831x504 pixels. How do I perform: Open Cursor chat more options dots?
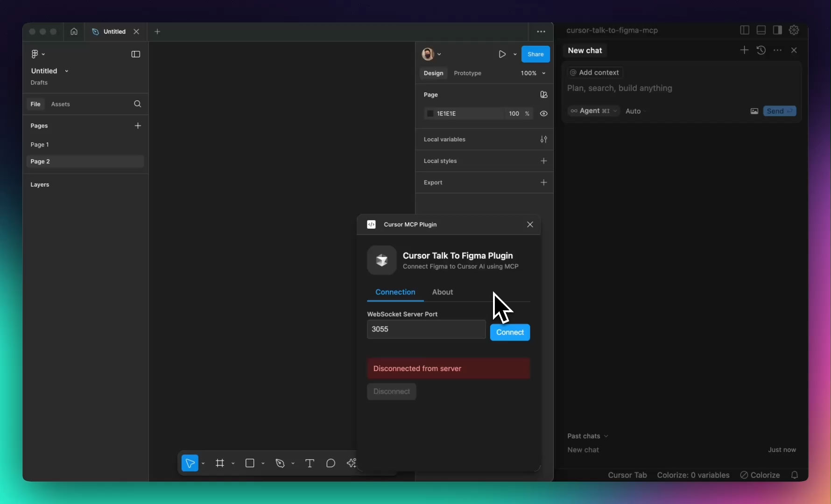pos(777,50)
